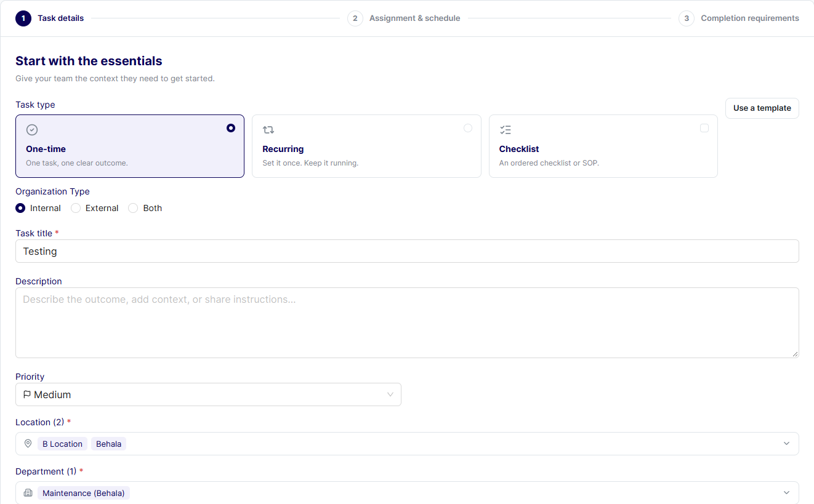
Task: Click the Behala location tag
Action: click(x=108, y=444)
